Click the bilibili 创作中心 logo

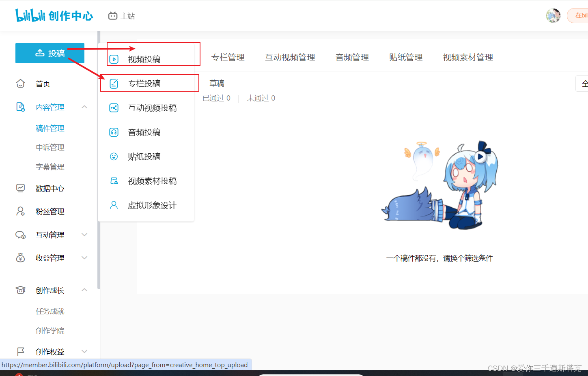coord(54,15)
